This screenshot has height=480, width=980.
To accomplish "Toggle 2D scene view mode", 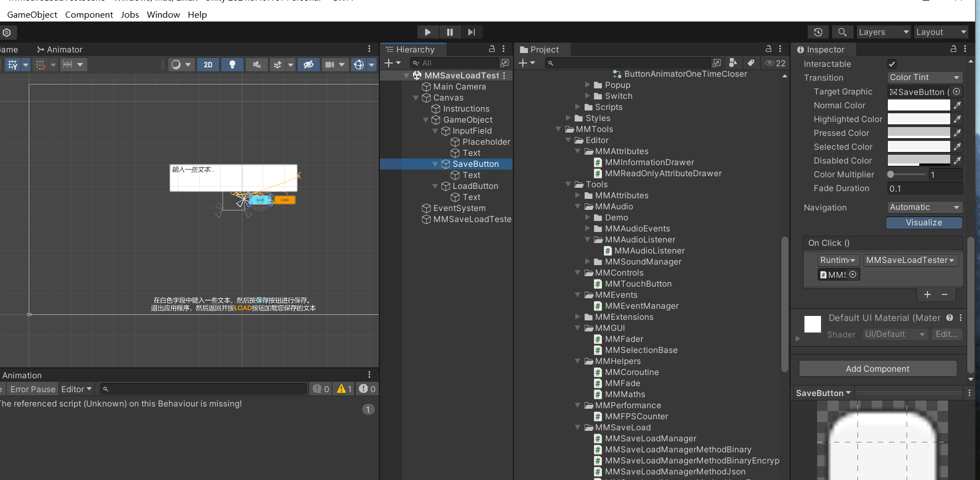I will tap(208, 65).
